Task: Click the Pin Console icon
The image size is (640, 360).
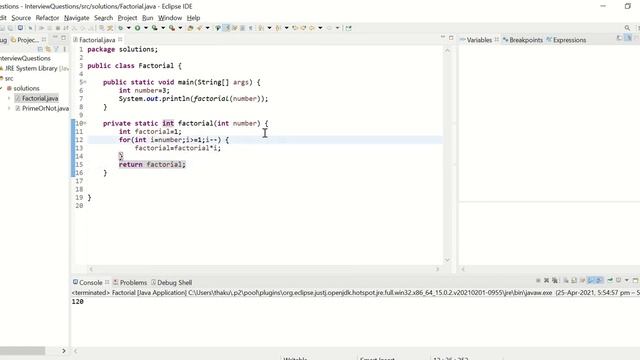Action: coord(611,280)
